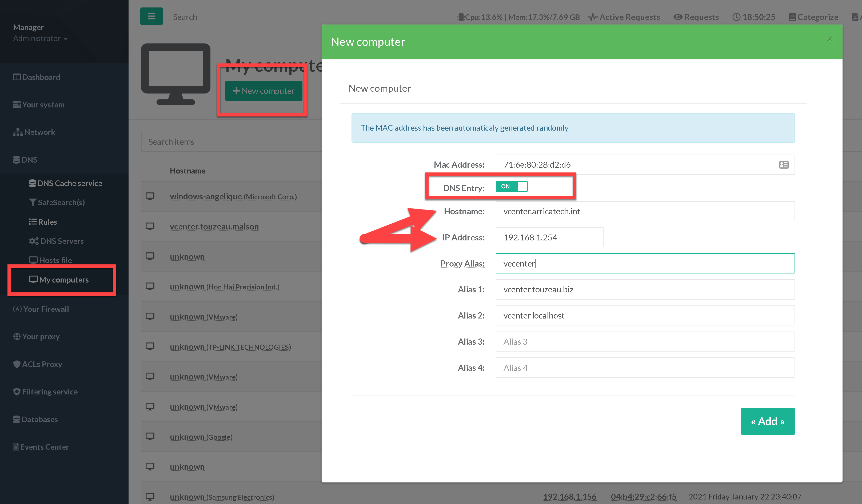The image size is (862, 504).
Task: Expand the Your proxy sidebar menu
Action: (37, 336)
